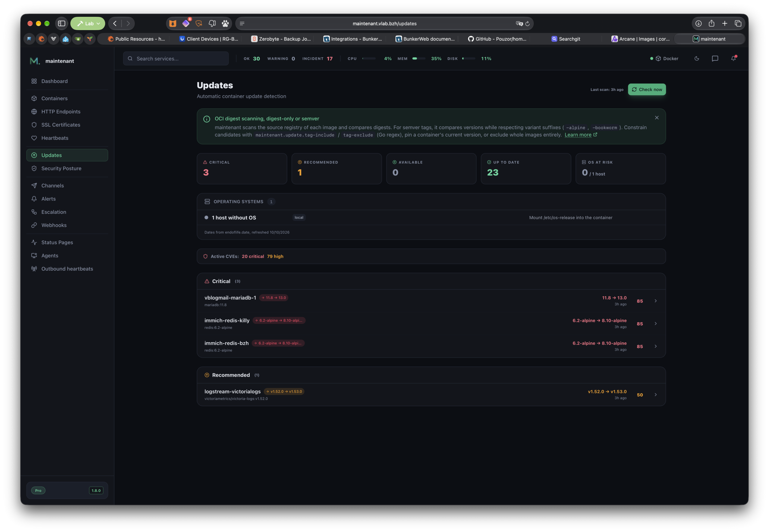Reload the page via refresh icon
769x532 pixels.
pos(527,24)
